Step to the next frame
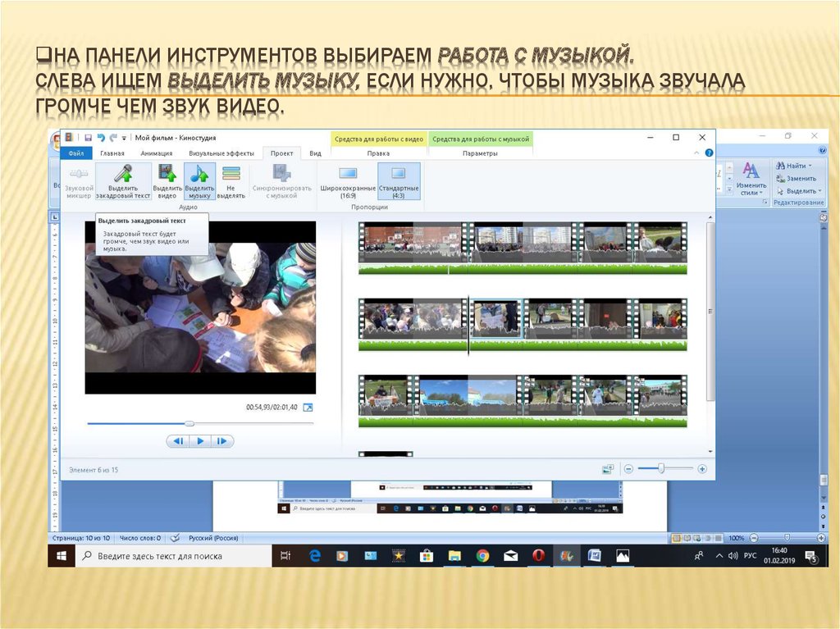 [x=221, y=441]
